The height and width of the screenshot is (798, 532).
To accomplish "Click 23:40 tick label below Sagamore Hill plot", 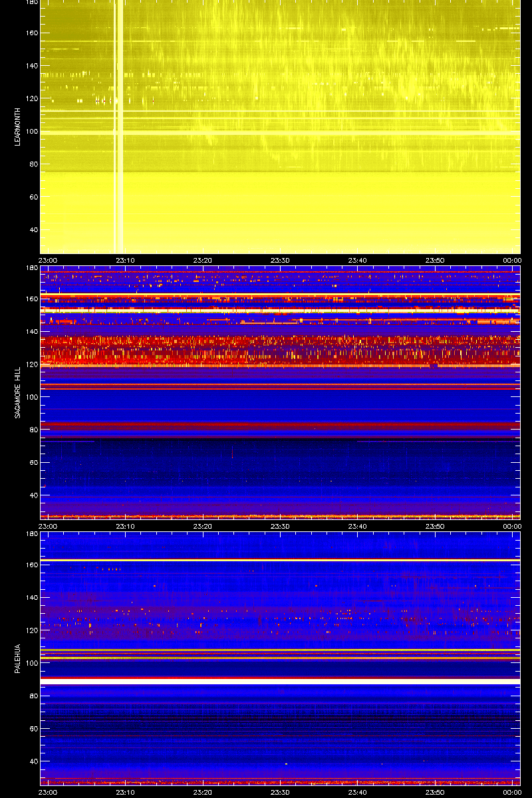I will pyautogui.click(x=357, y=527).
